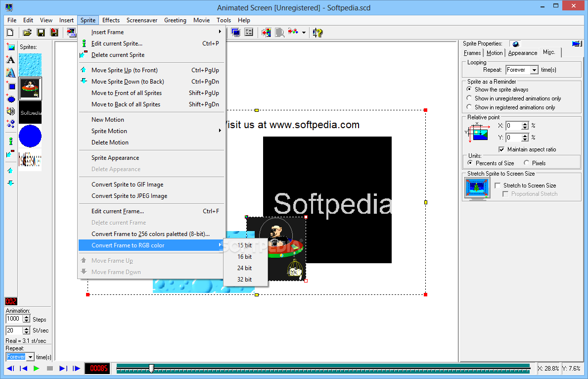Add a new sound sprite
588x379 pixels.
[x=11, y=111]
